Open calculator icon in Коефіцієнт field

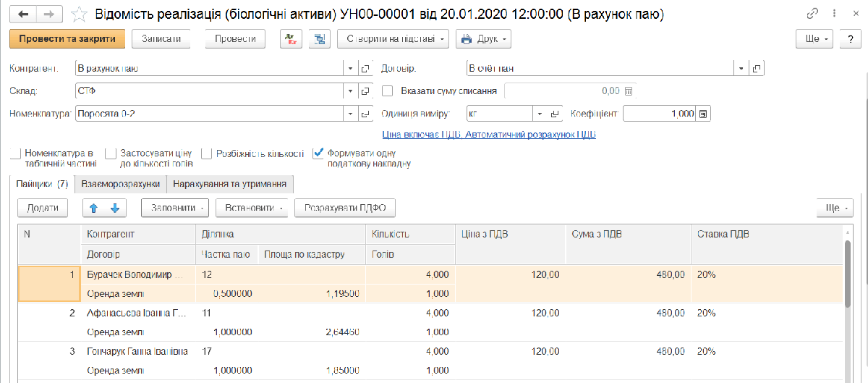tap(704, 114)
